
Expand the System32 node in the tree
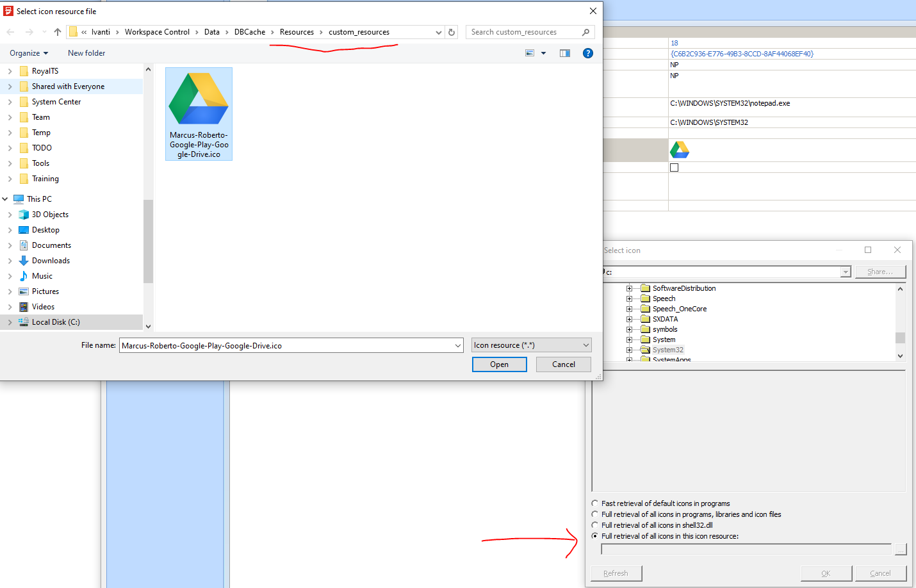pos(630,350)
